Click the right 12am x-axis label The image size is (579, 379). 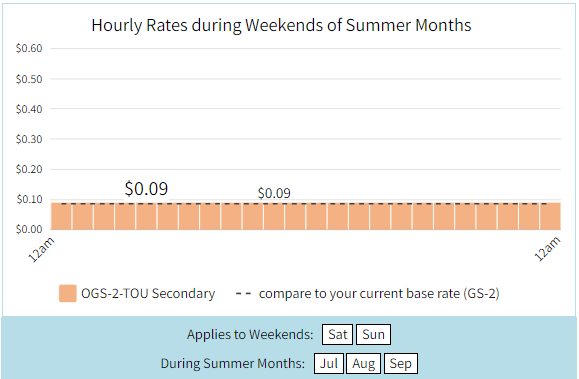(548, 249)
